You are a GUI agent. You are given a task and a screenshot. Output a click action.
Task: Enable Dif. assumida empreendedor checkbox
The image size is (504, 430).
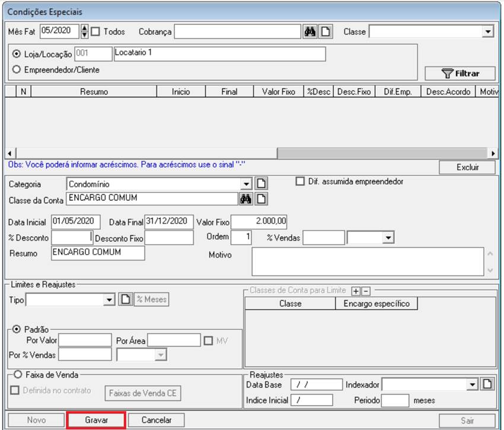coord(300,181)
